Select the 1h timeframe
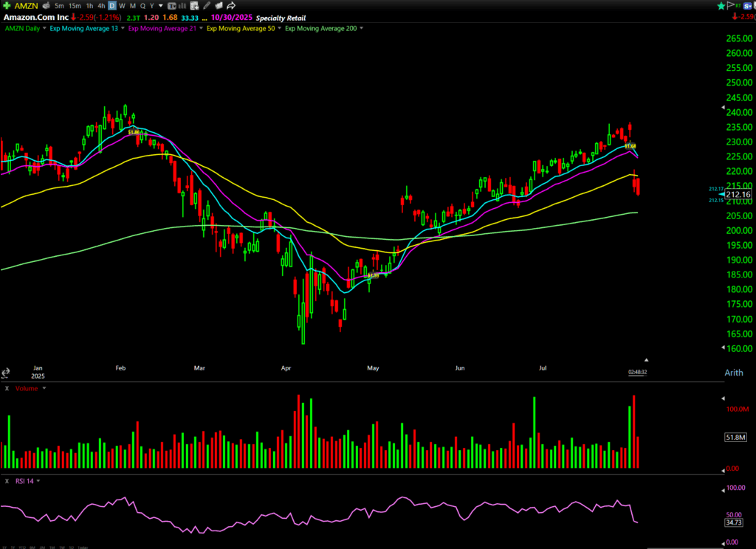Screen dimensions: 756x549 (89, 6)
